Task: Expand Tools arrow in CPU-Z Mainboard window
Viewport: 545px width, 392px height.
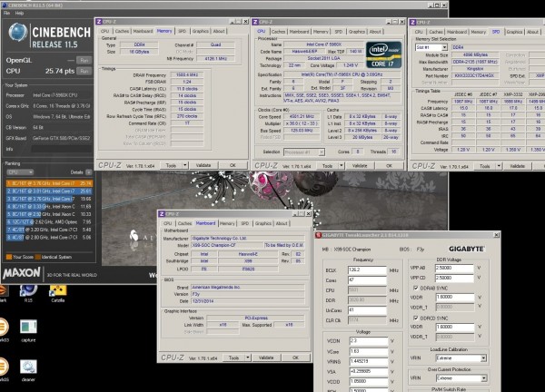Action: click(x=248, y=358)
